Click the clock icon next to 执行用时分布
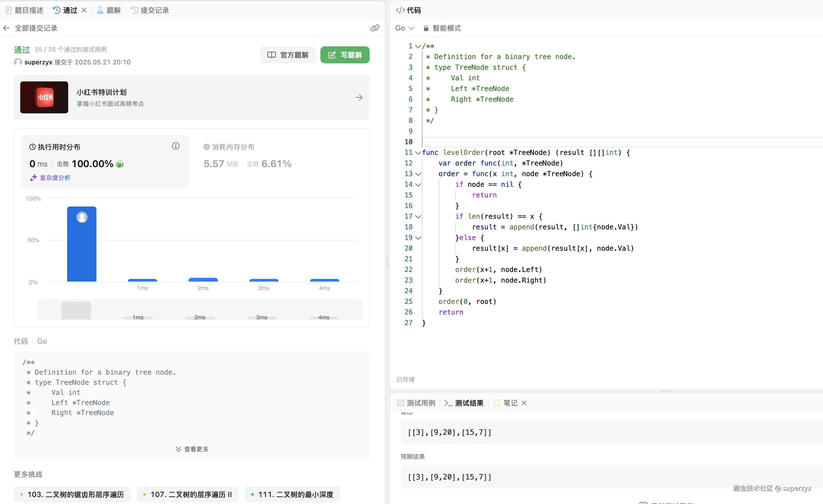This screenshot has height=504, width=823. [32, 147]
